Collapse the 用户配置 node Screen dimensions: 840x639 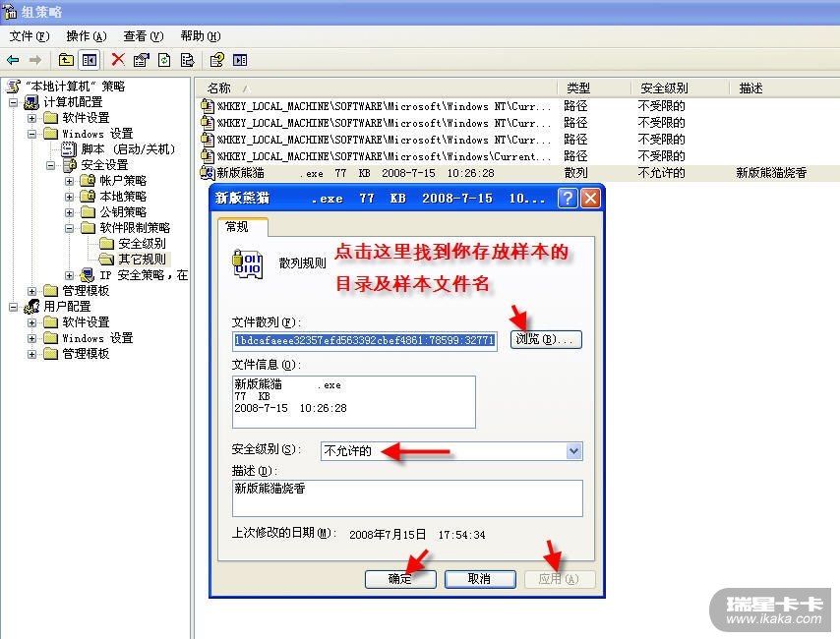pyautogui.click(x=14, y=307)
